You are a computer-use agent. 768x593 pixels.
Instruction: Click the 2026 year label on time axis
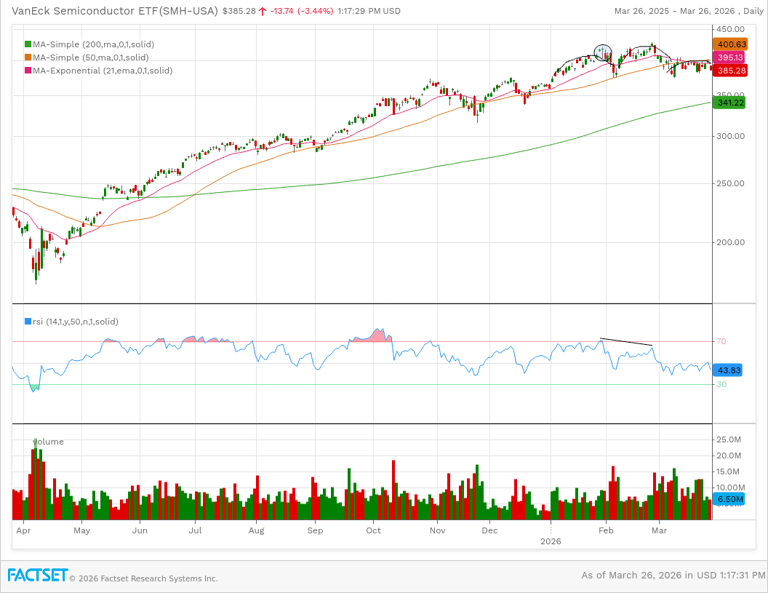click(x=551, y=541)
